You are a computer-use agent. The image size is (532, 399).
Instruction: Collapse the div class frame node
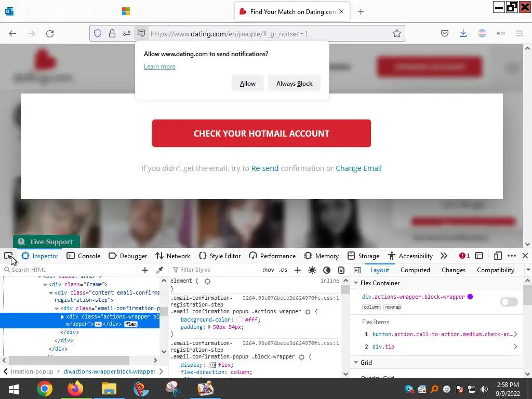tap(45, 285)
